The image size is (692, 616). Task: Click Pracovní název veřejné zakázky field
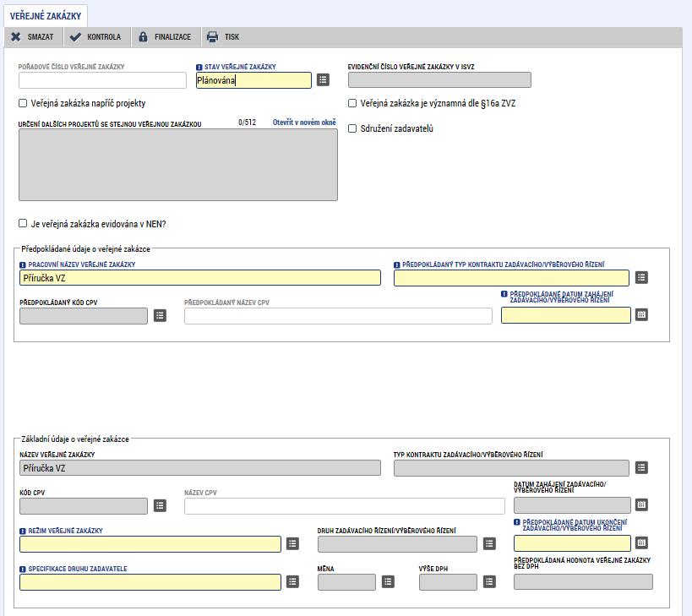[200, 277]
